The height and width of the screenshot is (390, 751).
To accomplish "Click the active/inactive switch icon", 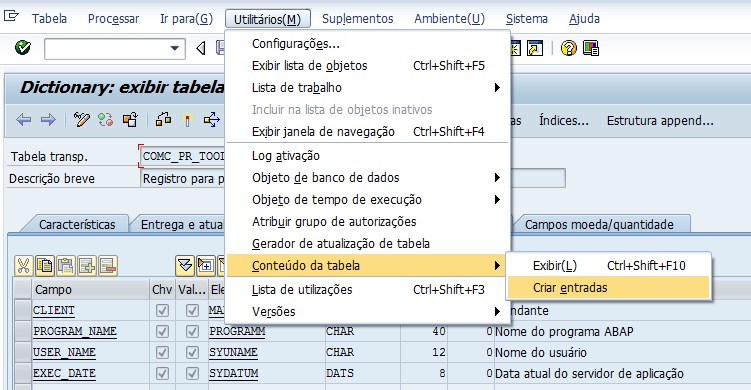I will tap(105, 119).
